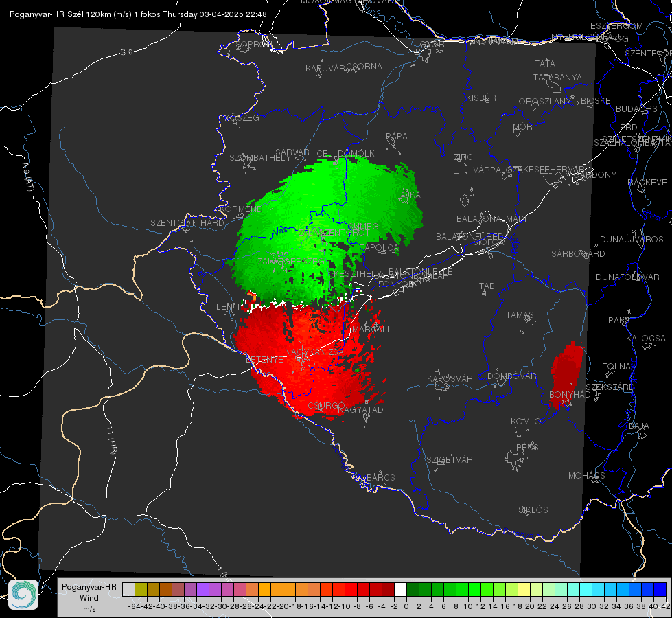This screenshot has width=672, height=618.
Task: Choose the purple swatch between -34 and -32
Action: 202,589
